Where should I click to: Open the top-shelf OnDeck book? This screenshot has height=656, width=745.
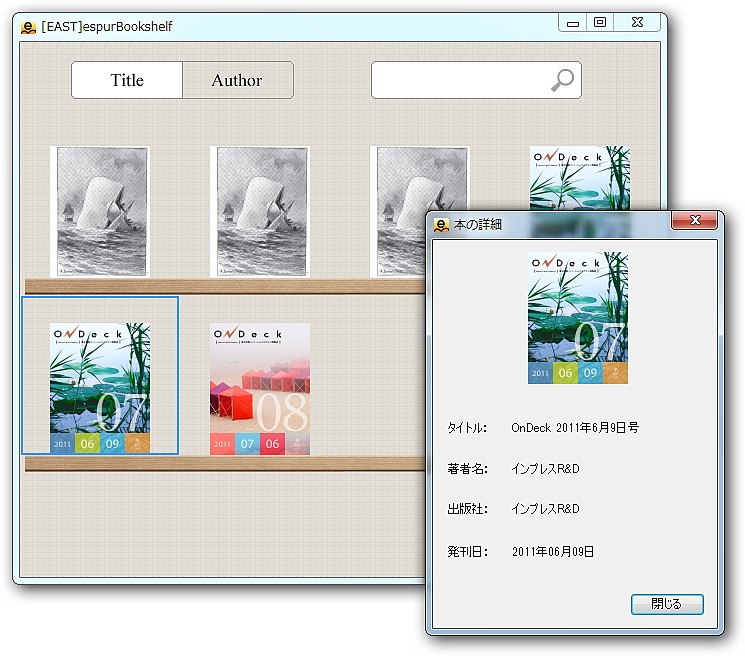point(580,178)
